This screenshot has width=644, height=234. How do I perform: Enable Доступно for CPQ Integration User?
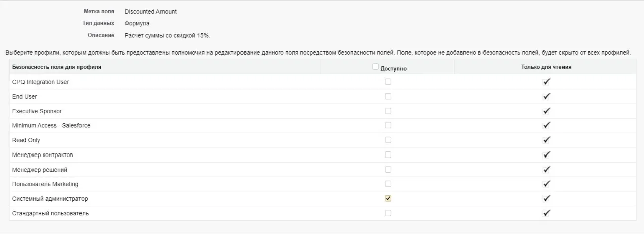[x=388, y=82]
